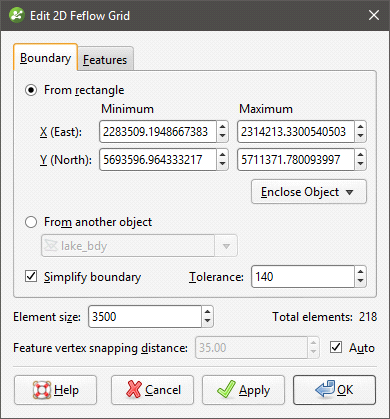390x419 pixels.
Task: Toggle the Auto snapping distance checkbox
Action: tap(336, 347)
